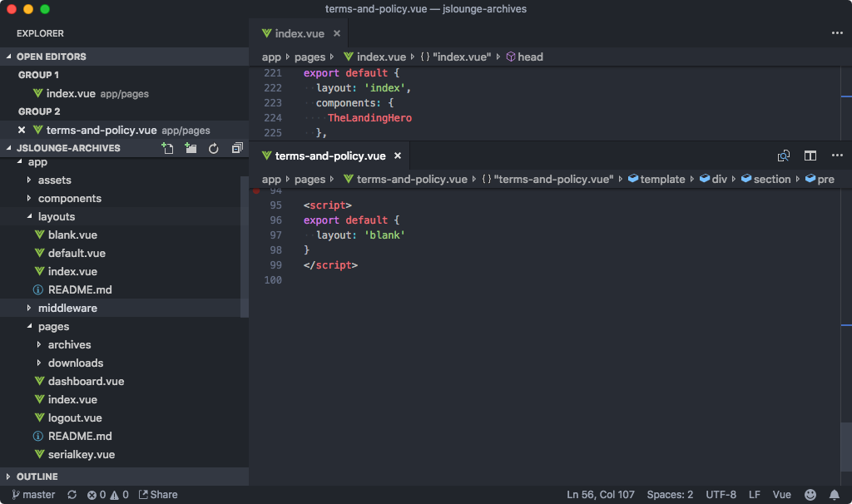Split the terms-and-policy.vue editor
Viewport: 852px width, 504px height.
pyautogui.click(x=810, y=155)
